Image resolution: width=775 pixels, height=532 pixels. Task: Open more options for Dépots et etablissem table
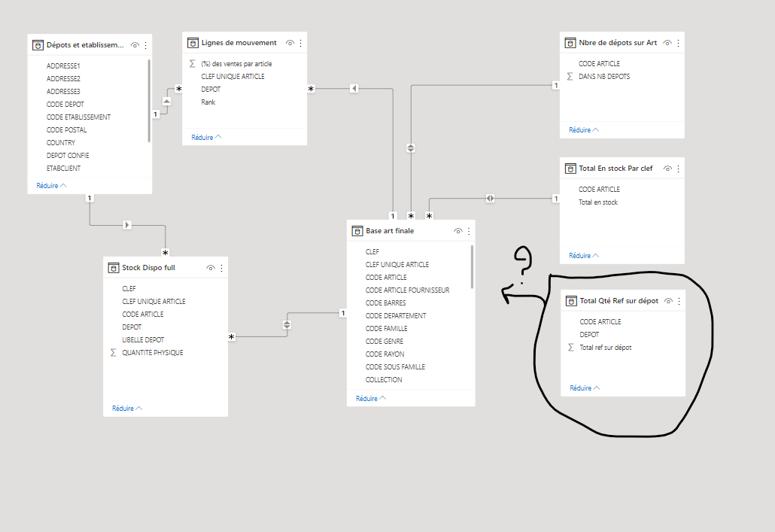146,45
